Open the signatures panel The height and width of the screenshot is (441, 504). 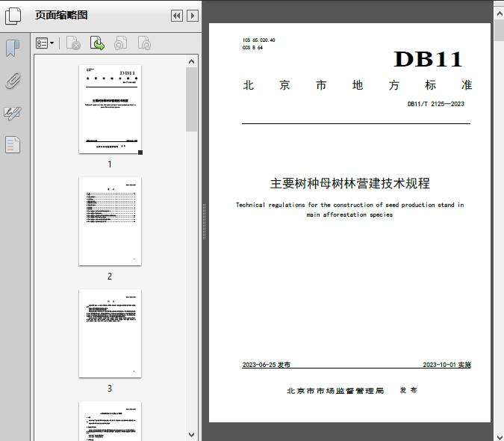point(13,113)
